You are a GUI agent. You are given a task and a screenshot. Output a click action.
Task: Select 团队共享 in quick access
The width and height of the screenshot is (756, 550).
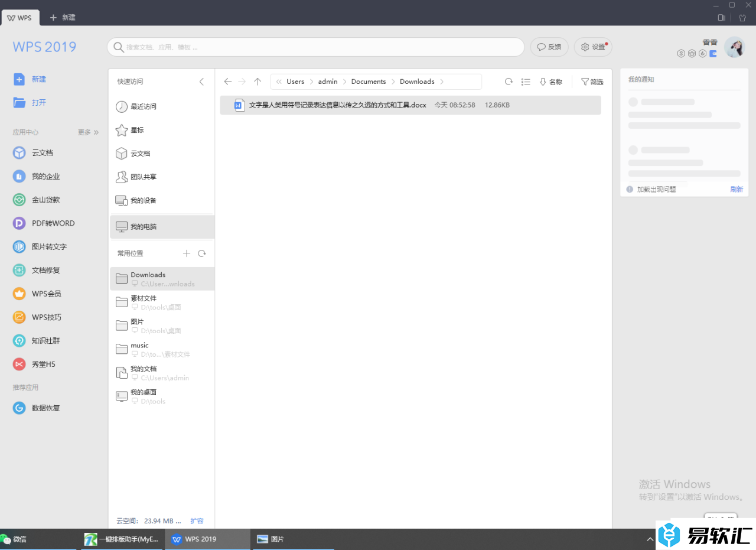[x=162, y=177]
